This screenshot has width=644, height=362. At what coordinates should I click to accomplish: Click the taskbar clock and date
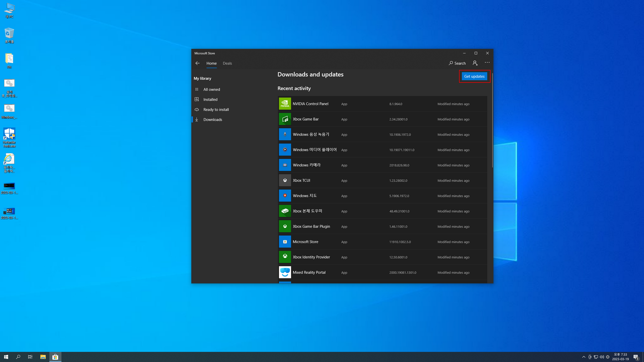620,357
